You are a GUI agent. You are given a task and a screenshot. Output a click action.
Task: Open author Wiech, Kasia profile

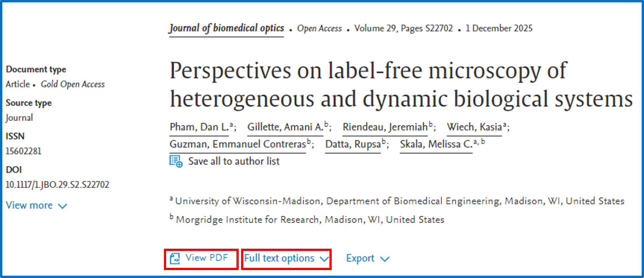click(x=474, y=127)
